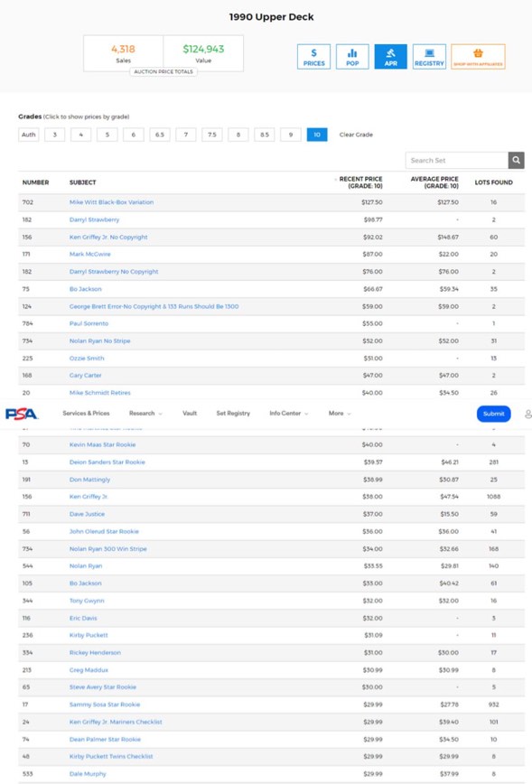Open Kevin Maas Star Rookie link
This screenshot has width=532, height=784.
102,444
